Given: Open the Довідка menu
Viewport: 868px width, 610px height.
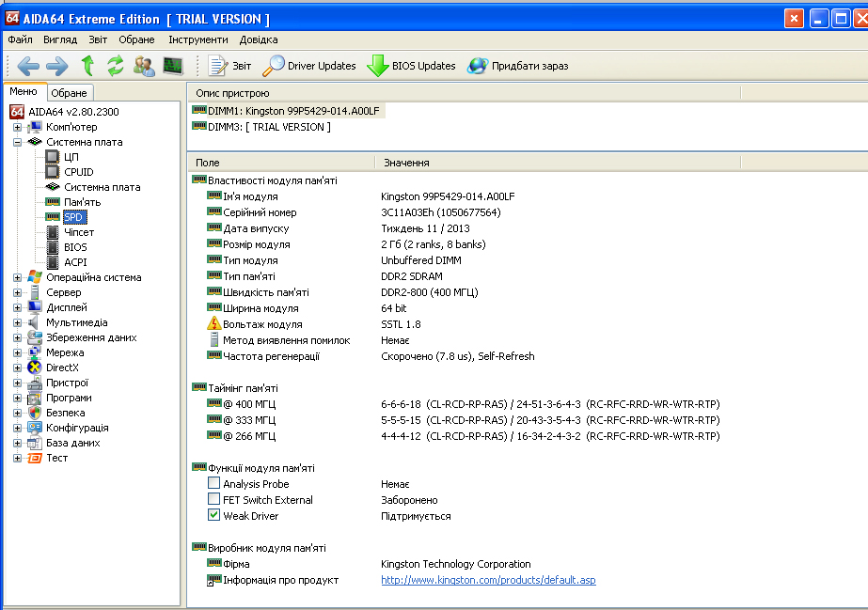Looking at the screenshot, I should [x=259, y=39].
